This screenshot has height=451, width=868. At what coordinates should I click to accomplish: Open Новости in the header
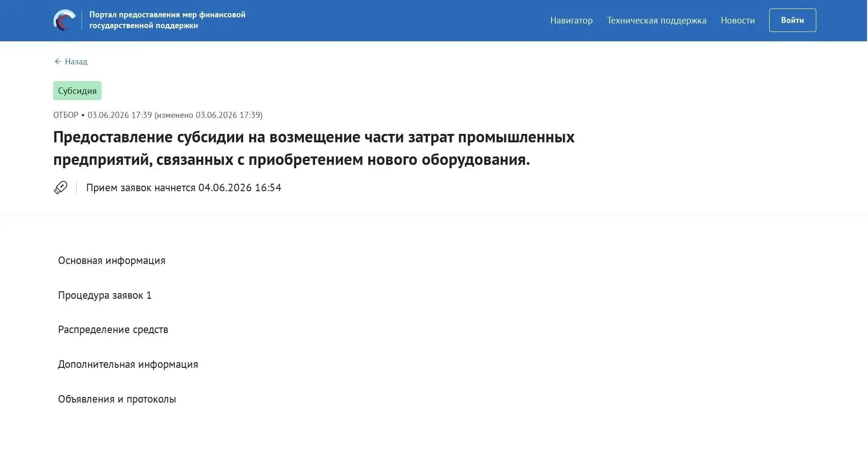[x=737, y=20]
